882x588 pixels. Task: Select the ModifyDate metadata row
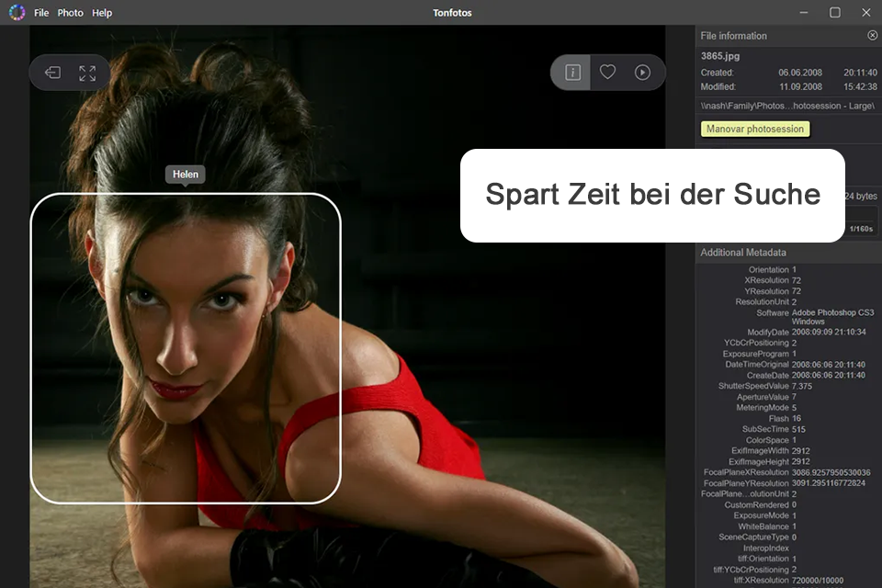[x=806, y=332]
